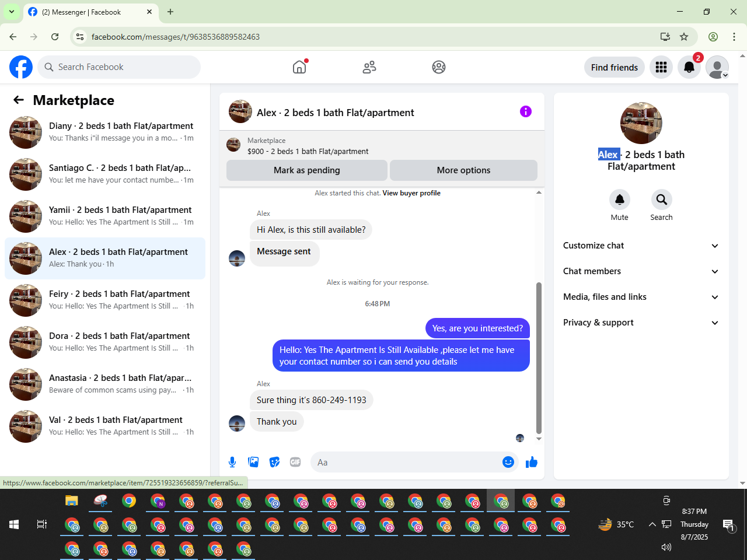Open Chrome profile icon in toolbar

click(713, 37)
